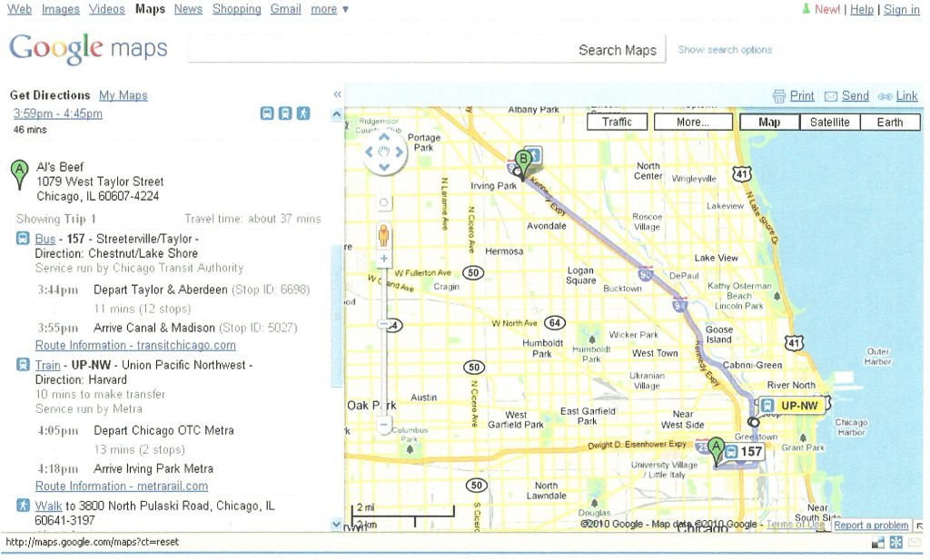Pan the map left with the left arrow
The height and width of the screenshot is (560, 930).
click(x=369, y=152)
